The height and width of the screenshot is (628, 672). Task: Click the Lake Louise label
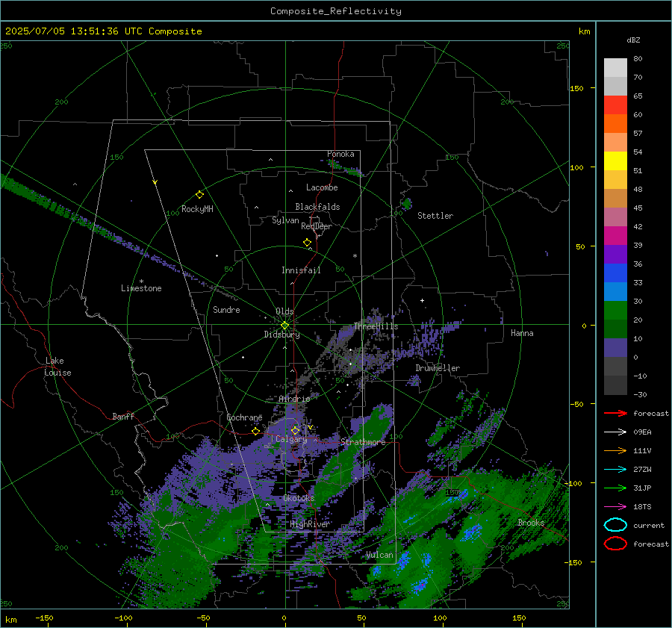57,367
